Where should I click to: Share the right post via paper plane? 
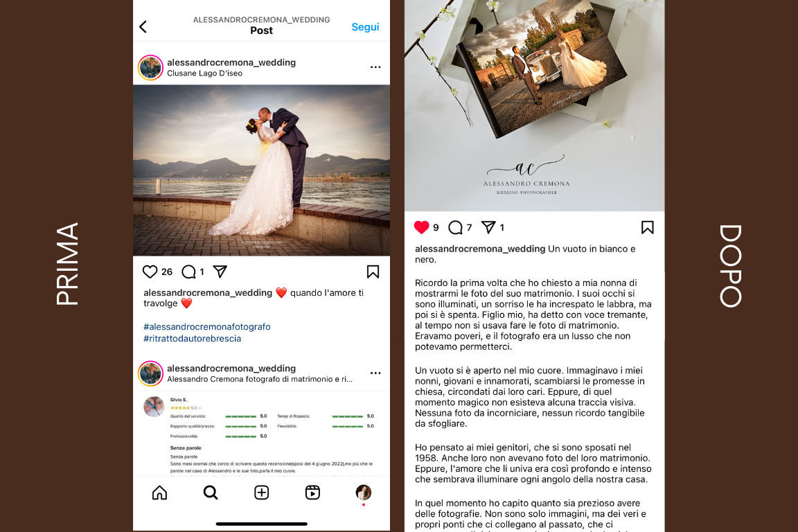point(488,227)
